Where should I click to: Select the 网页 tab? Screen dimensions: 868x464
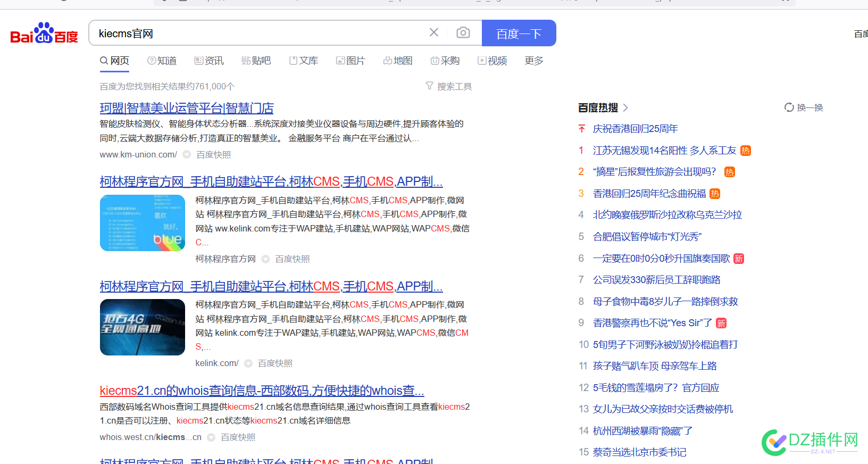pos(115,61)
